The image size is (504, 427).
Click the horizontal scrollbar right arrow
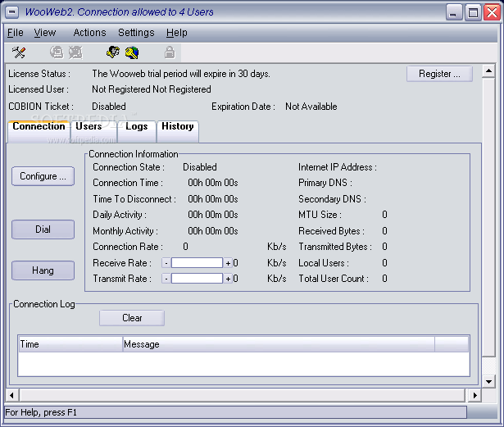(x=474, y=396)
